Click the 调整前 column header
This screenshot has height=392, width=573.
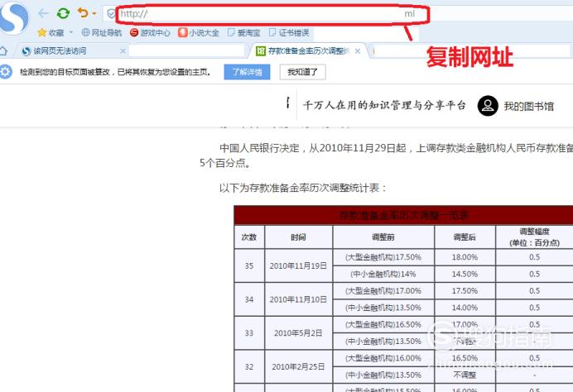tap(383, 237)
